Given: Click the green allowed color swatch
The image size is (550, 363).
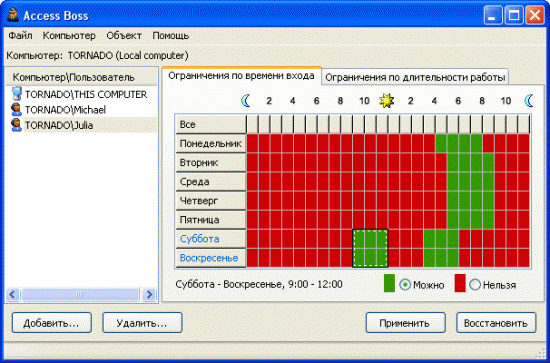Looking at the screenshot, I should (389, 283).
